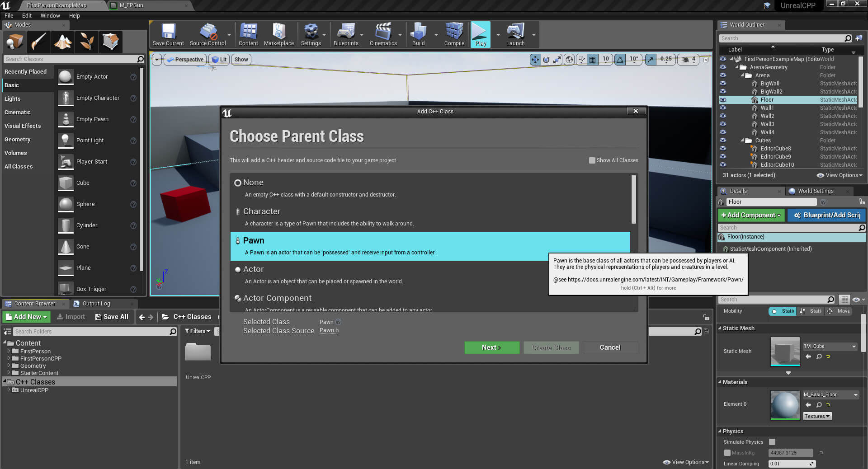Browse to TM_Cube asset magnifier icon

[x=819, y=357]
